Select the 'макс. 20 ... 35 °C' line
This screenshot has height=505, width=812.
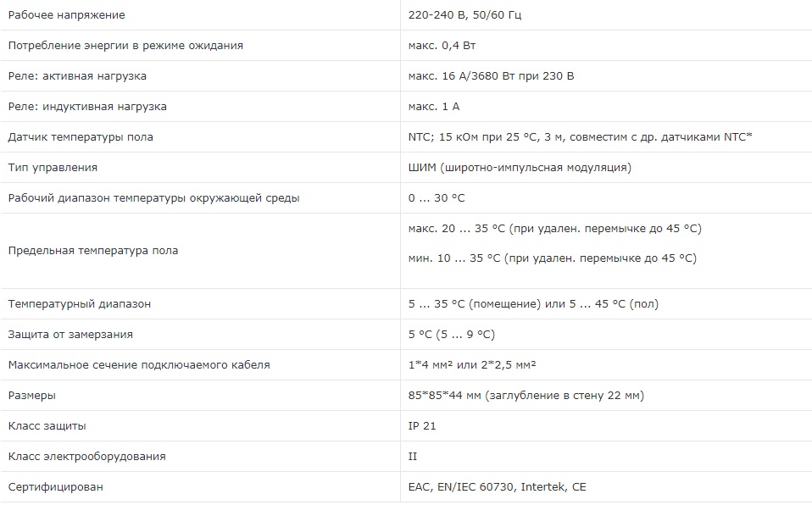tap(554, 229)
